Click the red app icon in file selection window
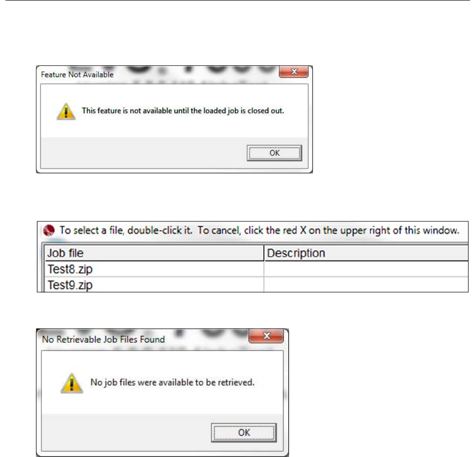 (49, 230)
